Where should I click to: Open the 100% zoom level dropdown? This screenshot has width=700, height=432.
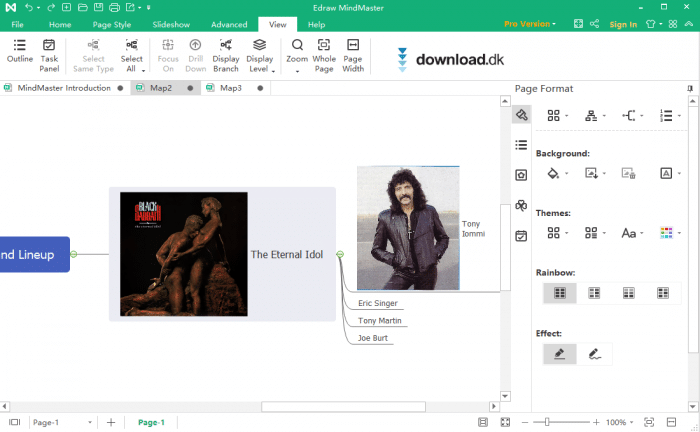[620, 422]
